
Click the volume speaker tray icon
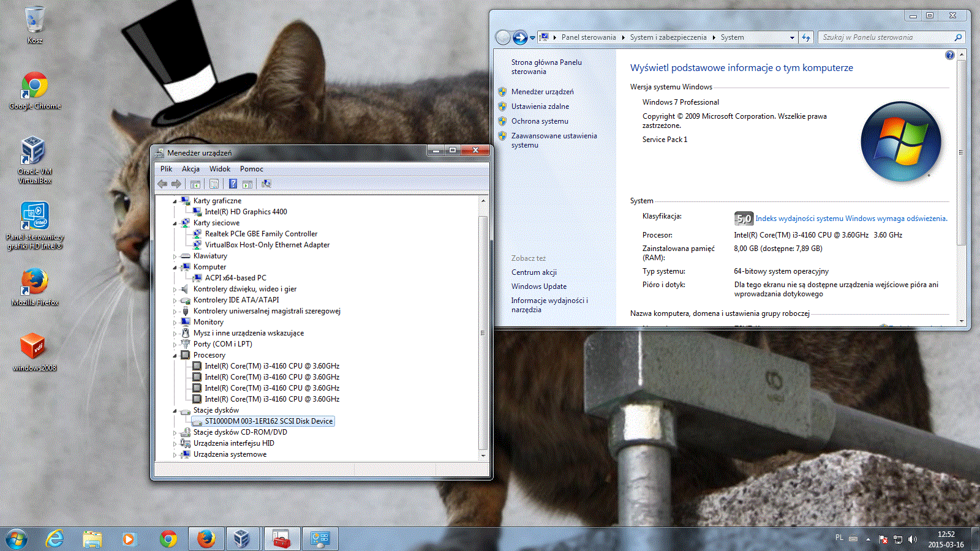913,539
